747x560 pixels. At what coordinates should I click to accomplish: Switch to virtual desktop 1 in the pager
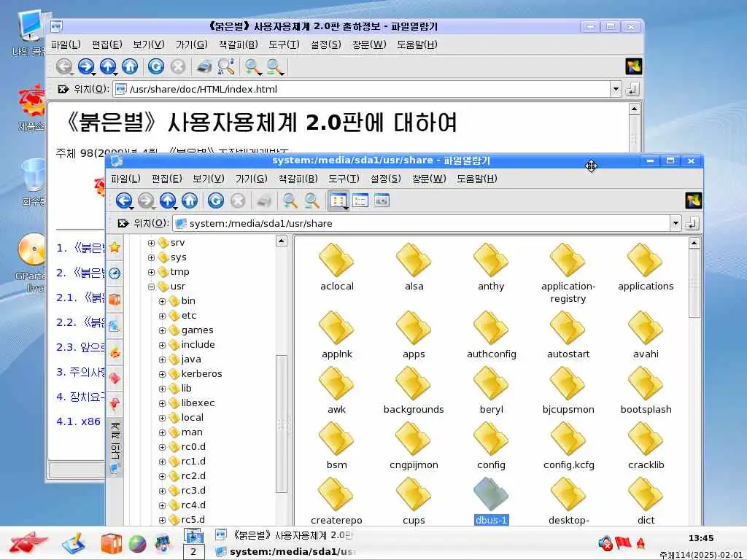193,536
